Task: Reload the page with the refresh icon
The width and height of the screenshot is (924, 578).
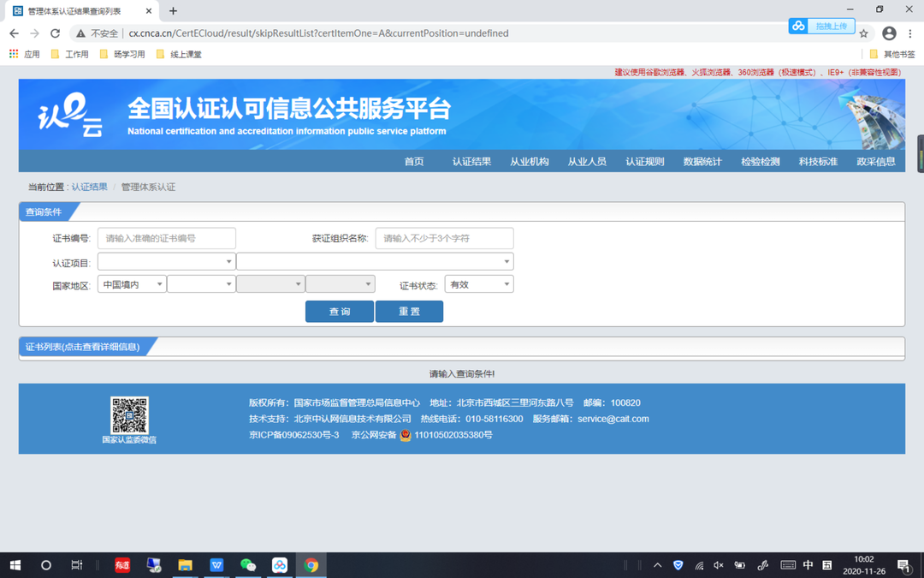Action: (55, 33)
